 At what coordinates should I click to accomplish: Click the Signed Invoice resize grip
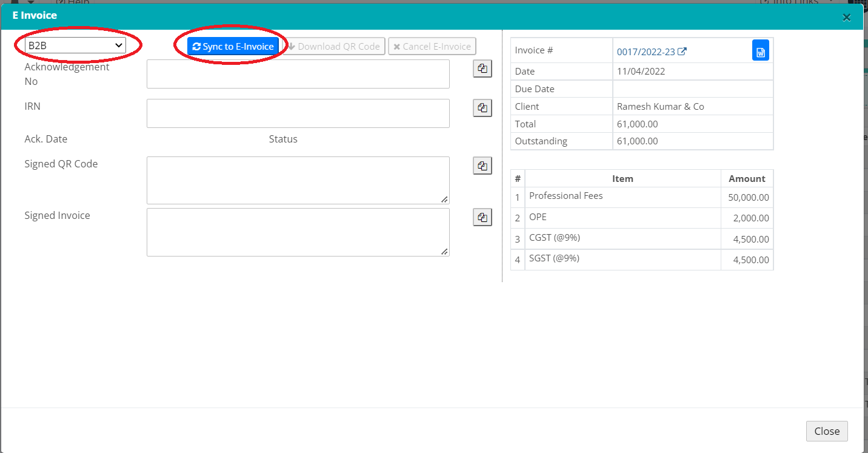pyautogui.click(x=444, y=251)
